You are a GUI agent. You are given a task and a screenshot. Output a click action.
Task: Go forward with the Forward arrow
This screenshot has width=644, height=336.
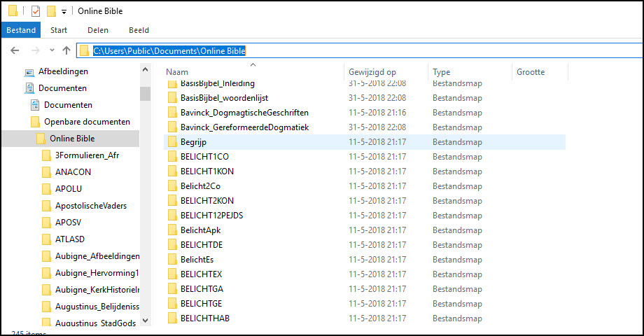coord(35,50)
